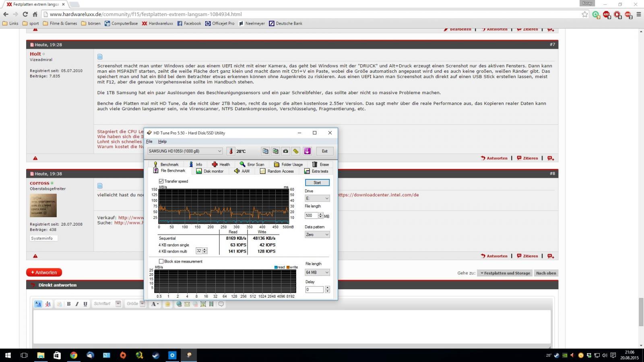Screen dimensions: 644x362
Task: Click the purple minimize-to-tray arrow icon
Action: 308,151
